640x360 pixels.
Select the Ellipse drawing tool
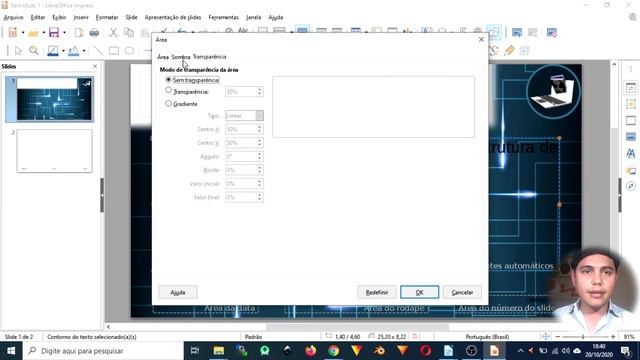point(129,51)
